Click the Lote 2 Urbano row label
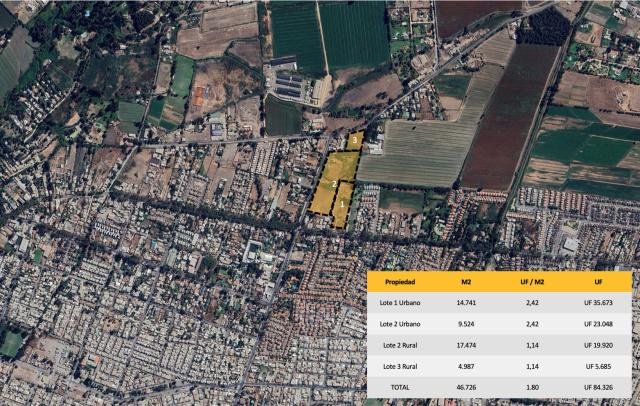 [x=401, y=324]
